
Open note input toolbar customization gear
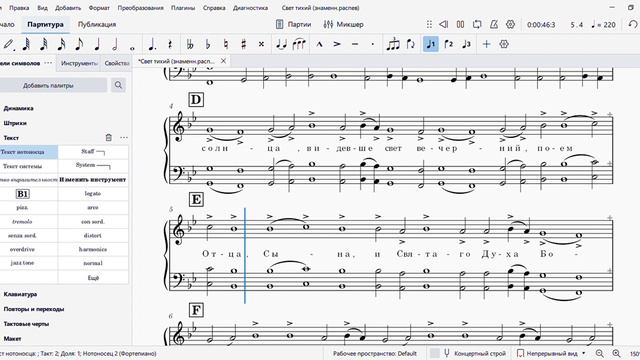coord(504,44)
